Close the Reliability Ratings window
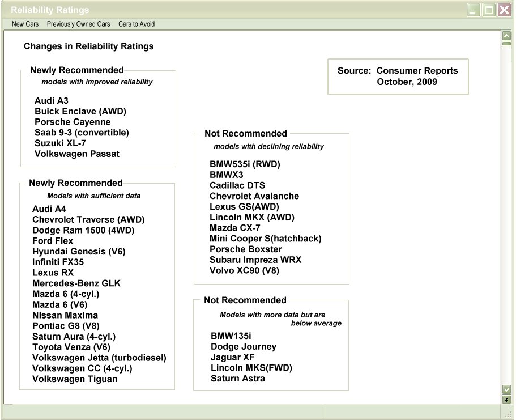The width and height of the screenshot is (516, 420). [504, 10]
